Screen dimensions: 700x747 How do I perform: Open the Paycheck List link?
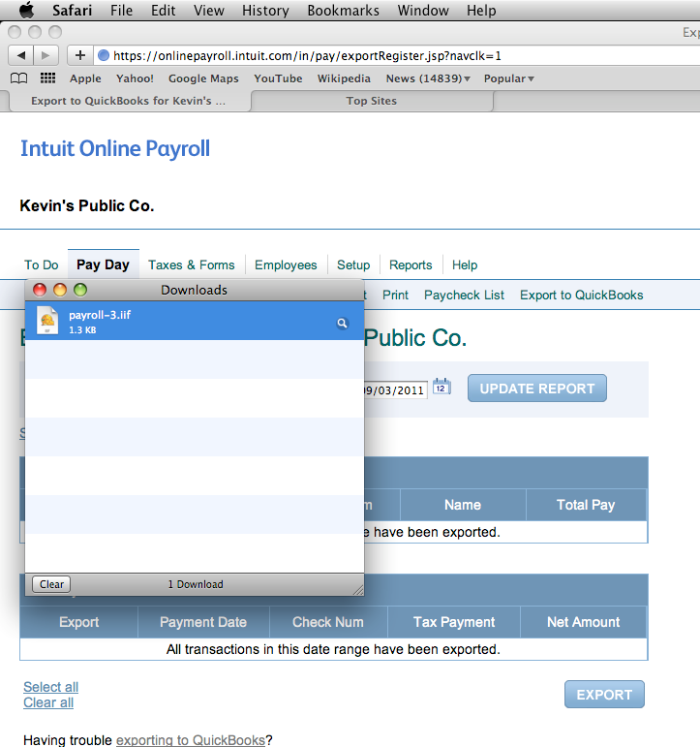coord(464,296)
